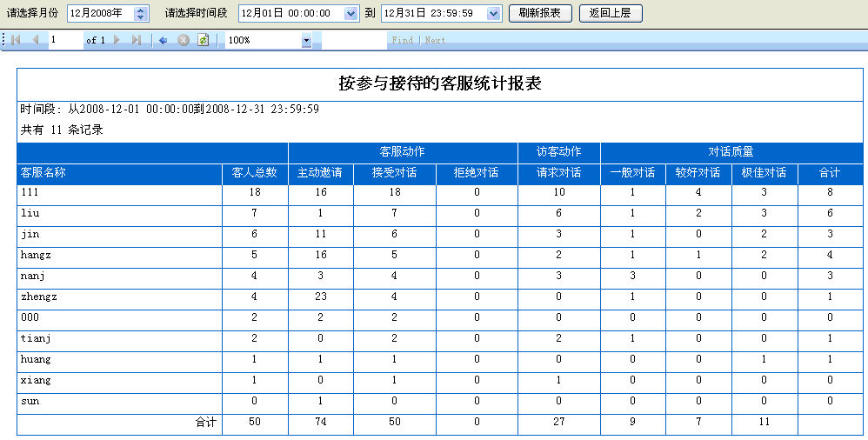Click the stop rendering icon
Screen dimensions: 868x440
point(184,40)
